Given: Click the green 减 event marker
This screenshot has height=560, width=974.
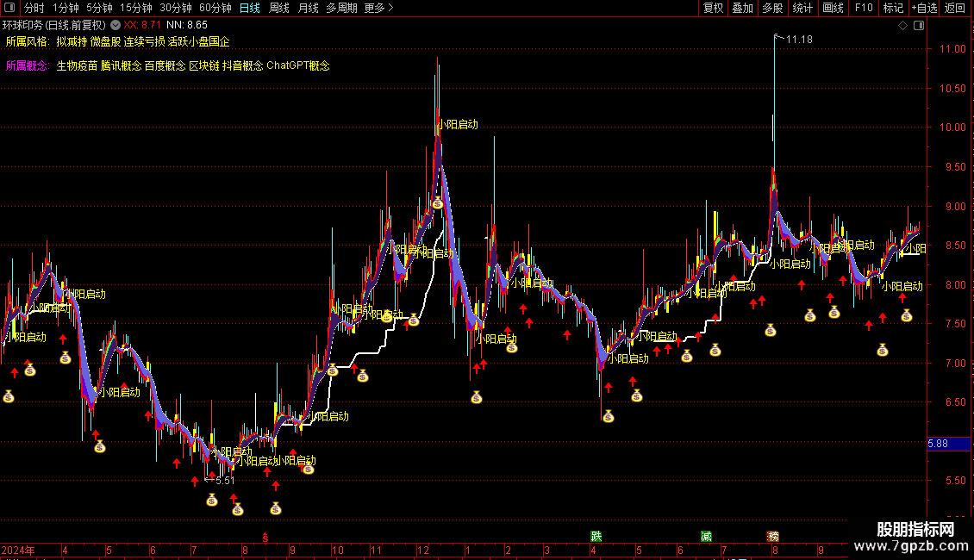Looking at the screenshot, I should (x=706, y=536).
